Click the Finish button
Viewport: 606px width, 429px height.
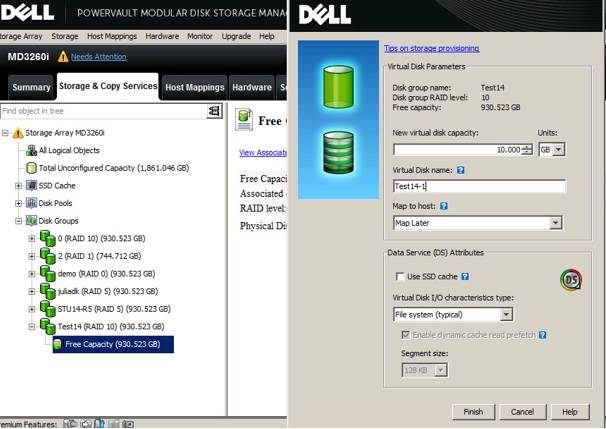click(x=473, y=412)
